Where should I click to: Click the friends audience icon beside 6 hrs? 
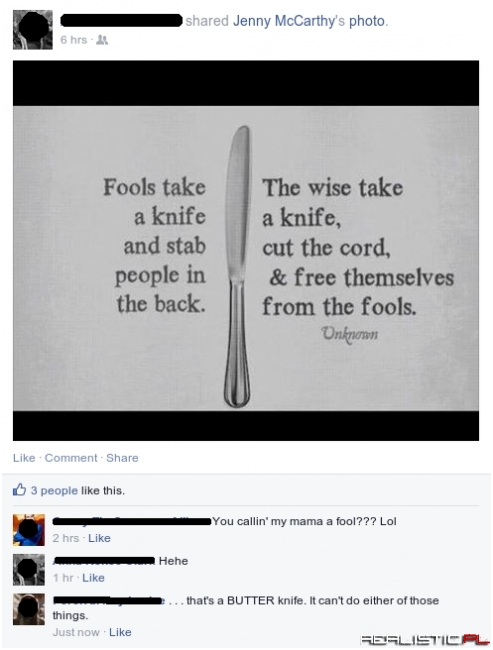[102, 40]
